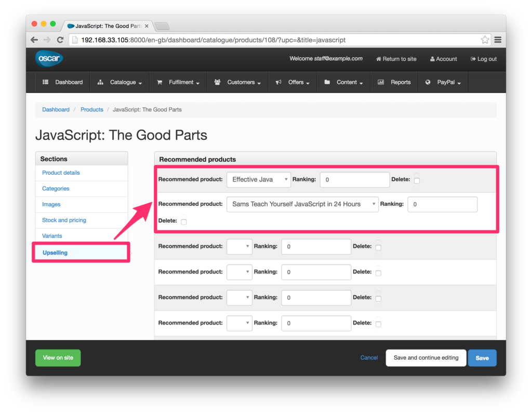Screen dimensions: 532x413
Task: Open the Sams Teach Yourself JavaScript dropdown
Action: [x=302, y=204]
